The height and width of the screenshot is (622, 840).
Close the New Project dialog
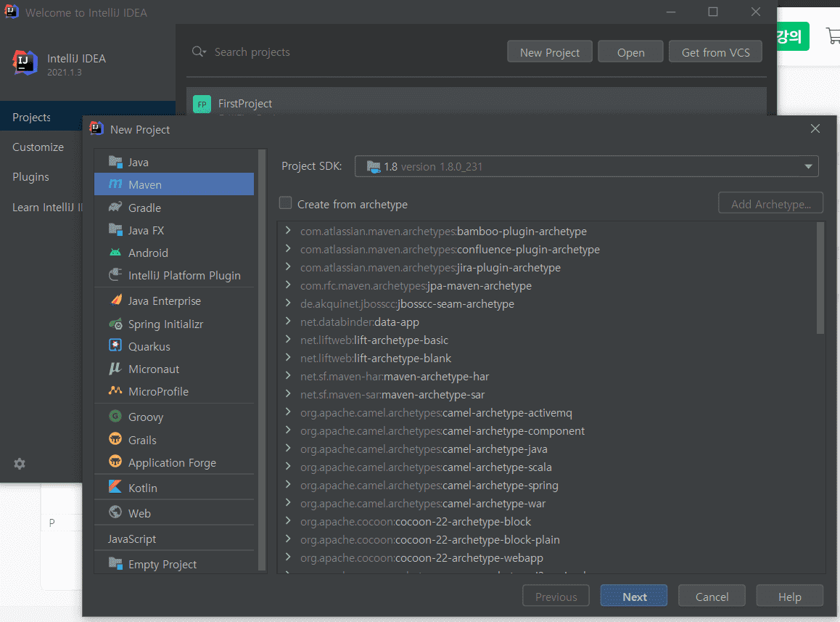[815, 128]
